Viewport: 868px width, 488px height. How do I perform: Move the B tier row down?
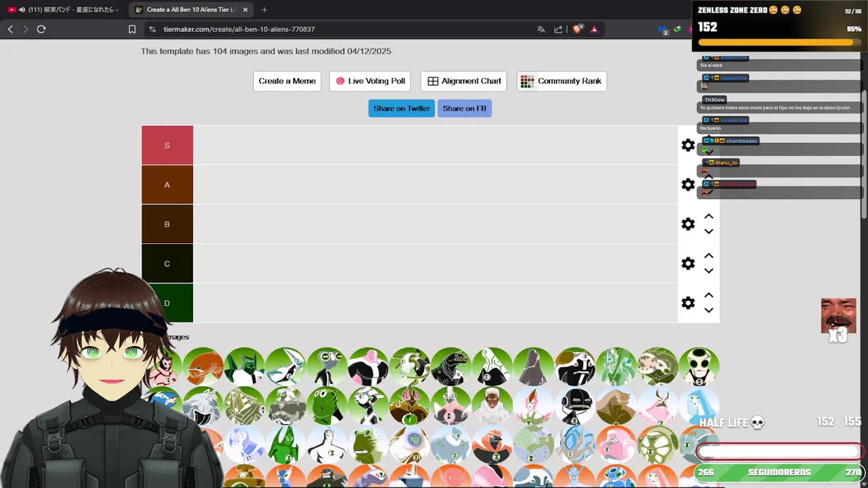(x=709, y=232)
